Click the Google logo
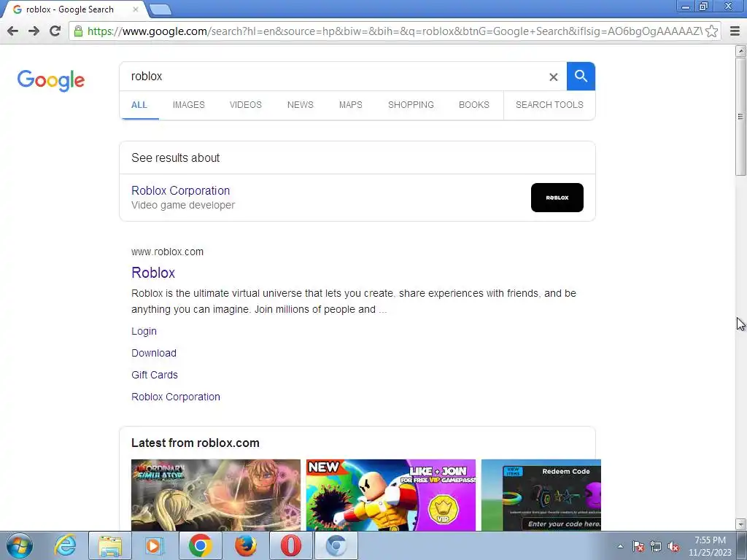Screen dimensions: 747x560 51,80
